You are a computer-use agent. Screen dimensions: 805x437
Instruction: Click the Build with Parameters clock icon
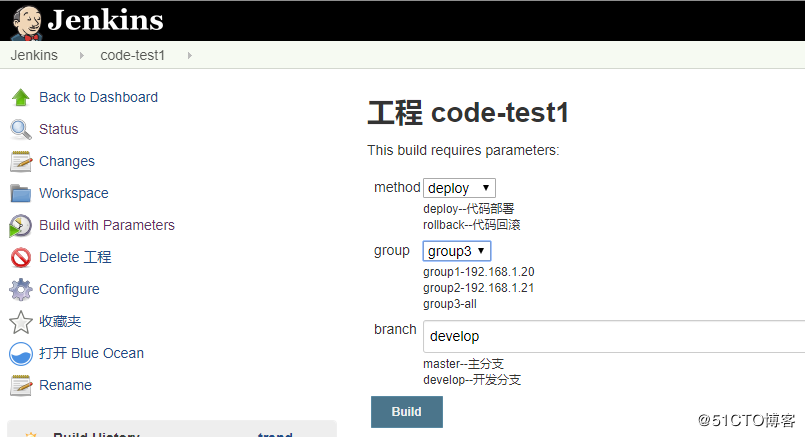(x=21, y=225)
